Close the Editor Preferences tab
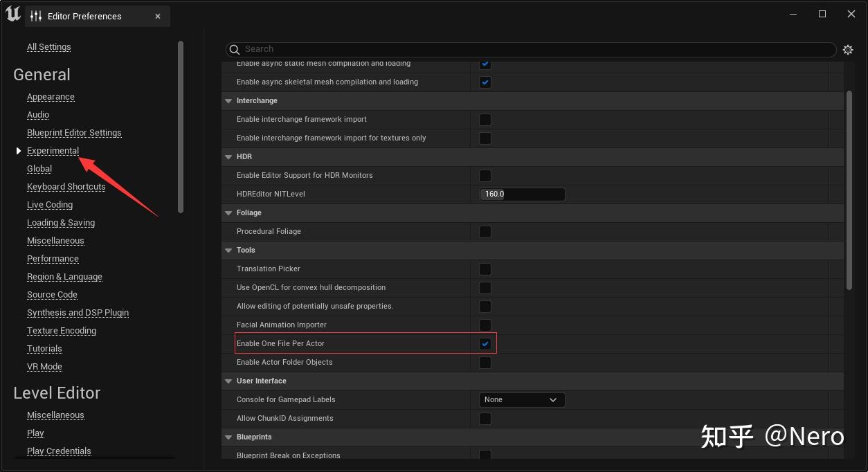Image resolution: width=868 pixels, height=472 pixels. 158,16
